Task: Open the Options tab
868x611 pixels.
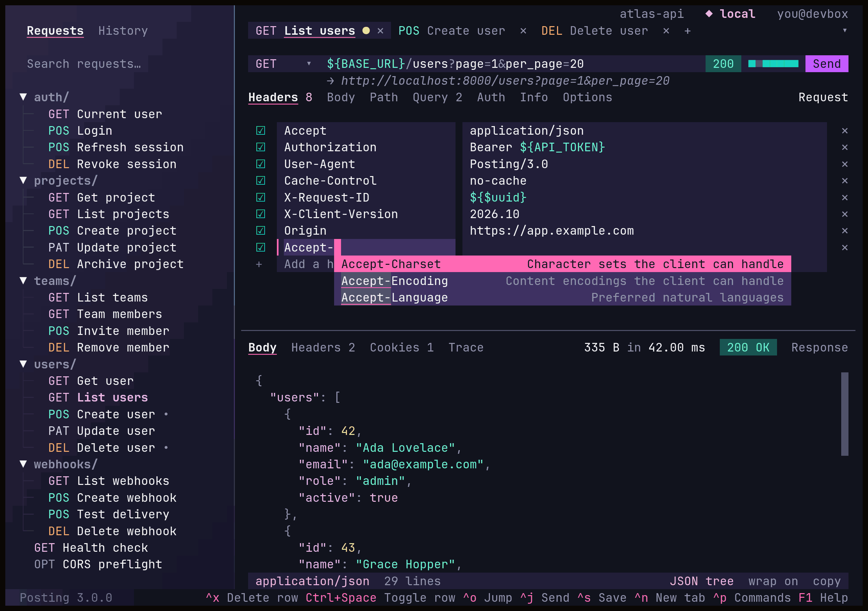Action: click(587, 98)
